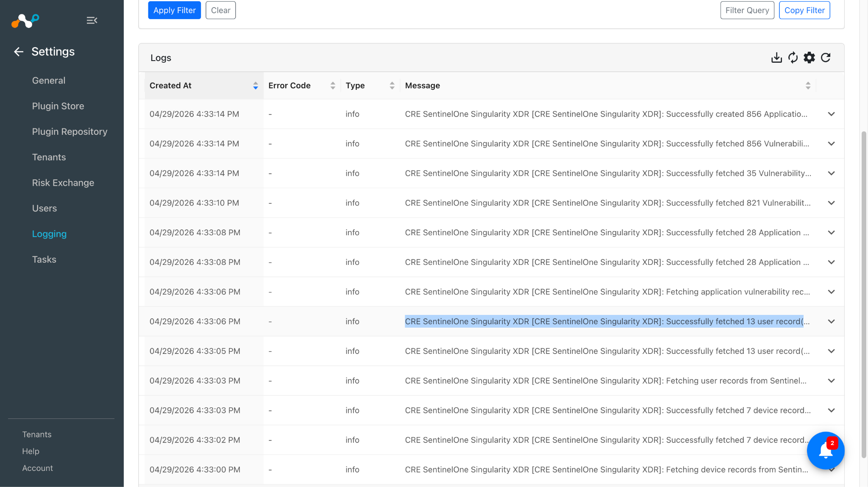
Task: Open the notifications bell
Action: 826,451
